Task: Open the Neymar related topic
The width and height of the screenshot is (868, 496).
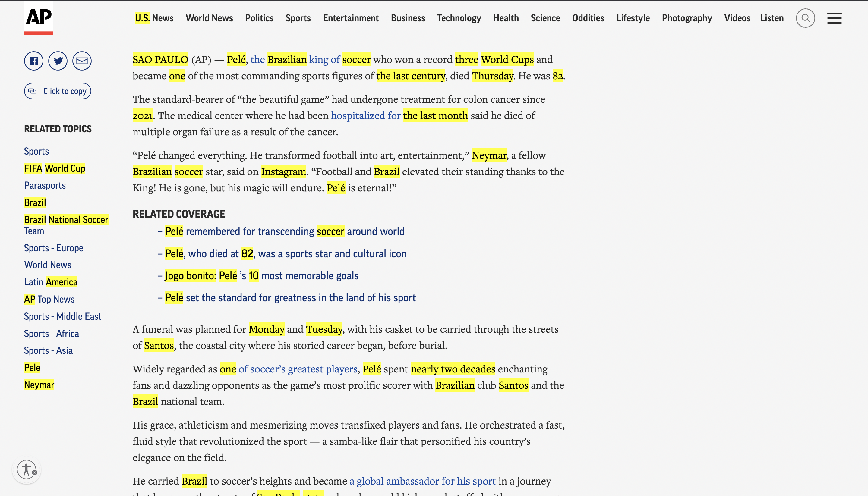Action: 39,385
